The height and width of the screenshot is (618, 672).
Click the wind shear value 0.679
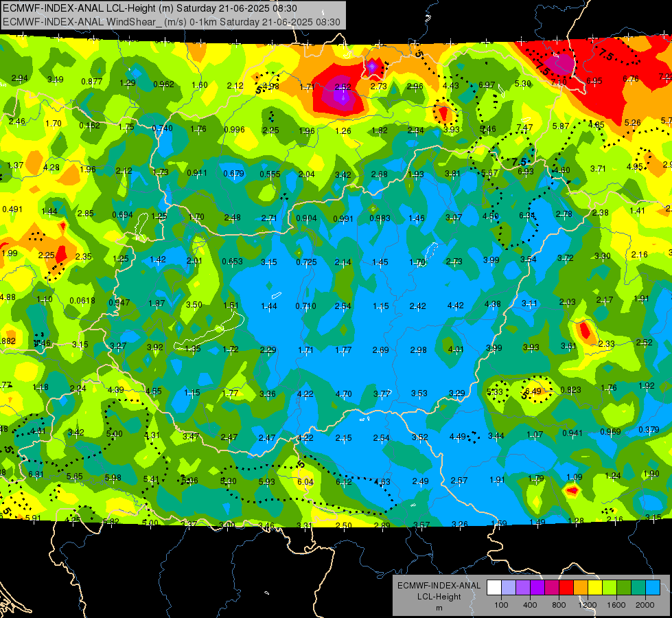tap(234, 174)
